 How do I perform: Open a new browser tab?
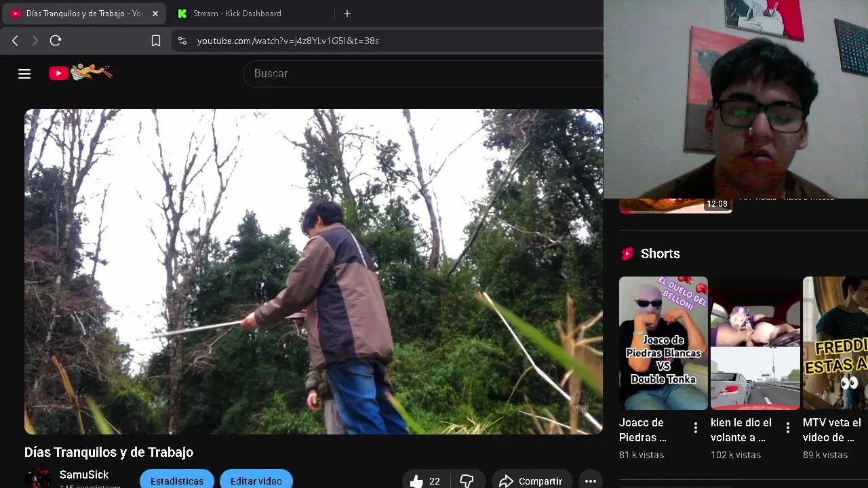[347, 14]
